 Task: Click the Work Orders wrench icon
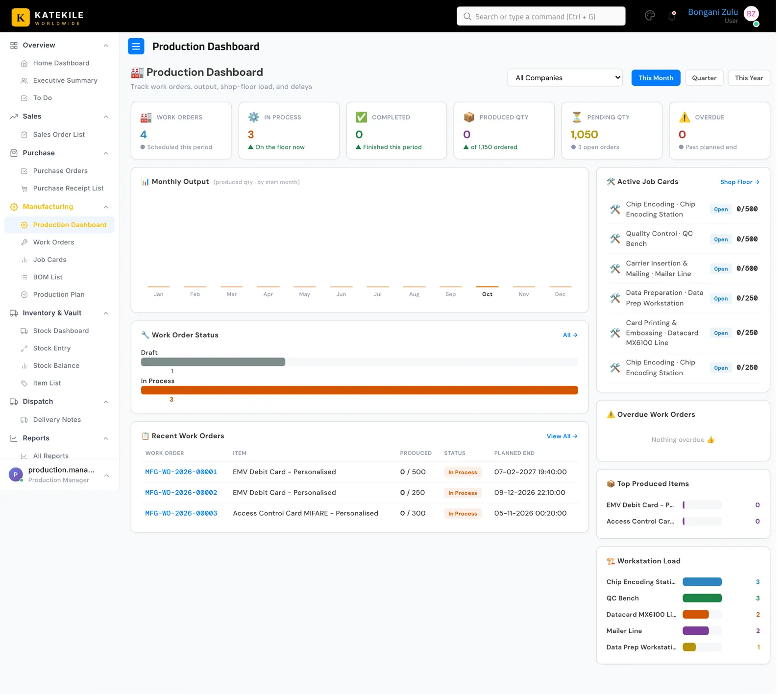tap(24, 242)
